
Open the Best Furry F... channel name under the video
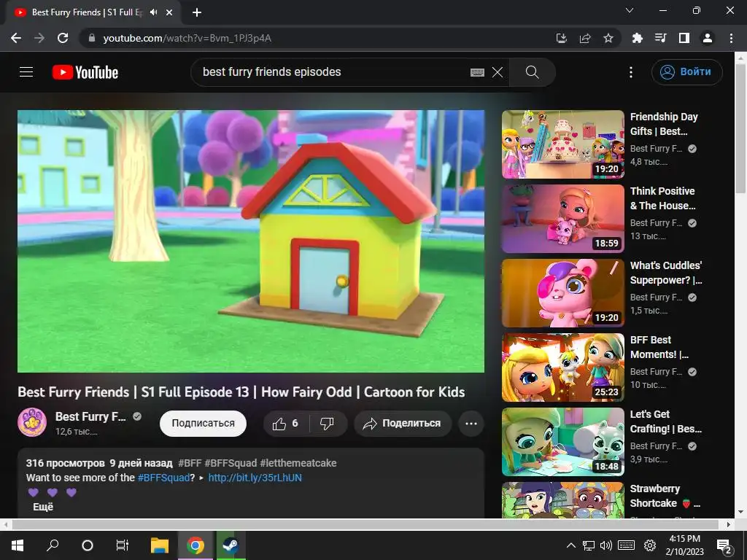point(90,416)
